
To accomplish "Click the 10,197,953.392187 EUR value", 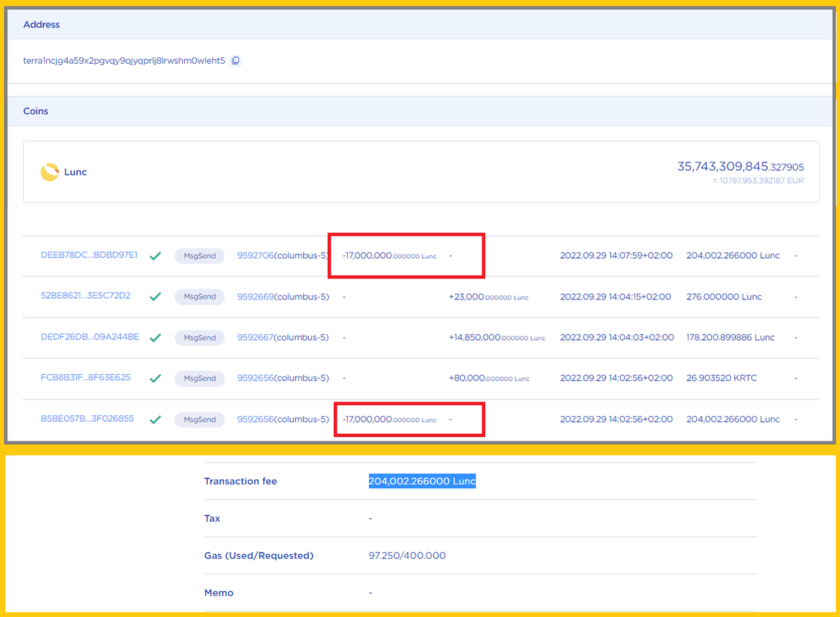I will (x=758, y=180).
